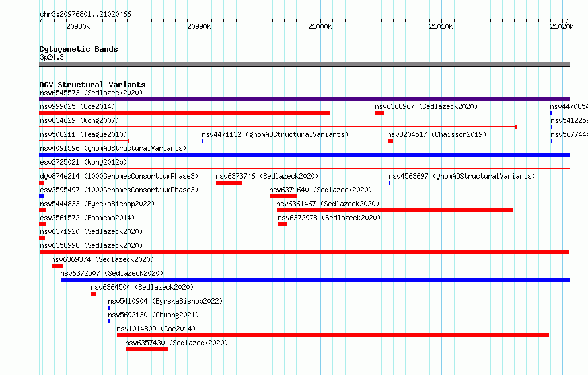Image resolution: width=588 pixels, height=375 pixels.
Task: Click esv3595497 (1000GenomesConsortiumPhase3) label
Action: (119, 190)
